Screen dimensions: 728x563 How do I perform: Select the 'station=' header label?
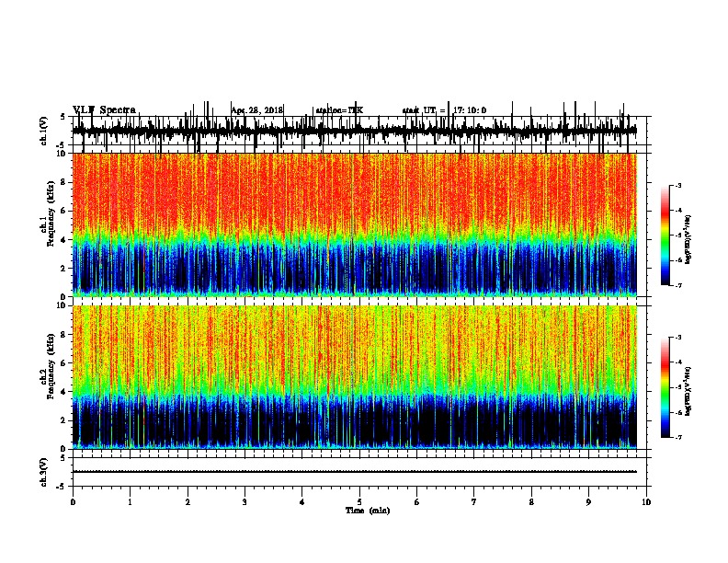tap(331, 110)
